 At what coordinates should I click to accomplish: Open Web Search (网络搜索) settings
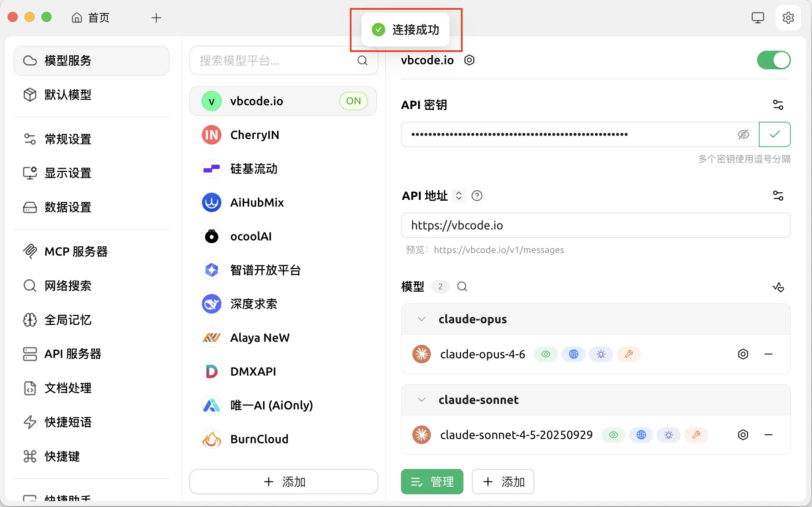click(x=92, y=286)
